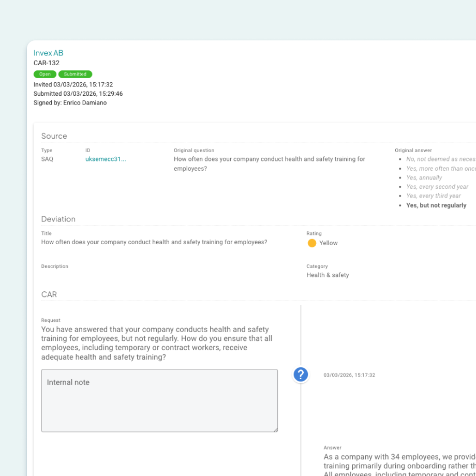Click the Internal note resize handle
476x476 pixels.
275,429
